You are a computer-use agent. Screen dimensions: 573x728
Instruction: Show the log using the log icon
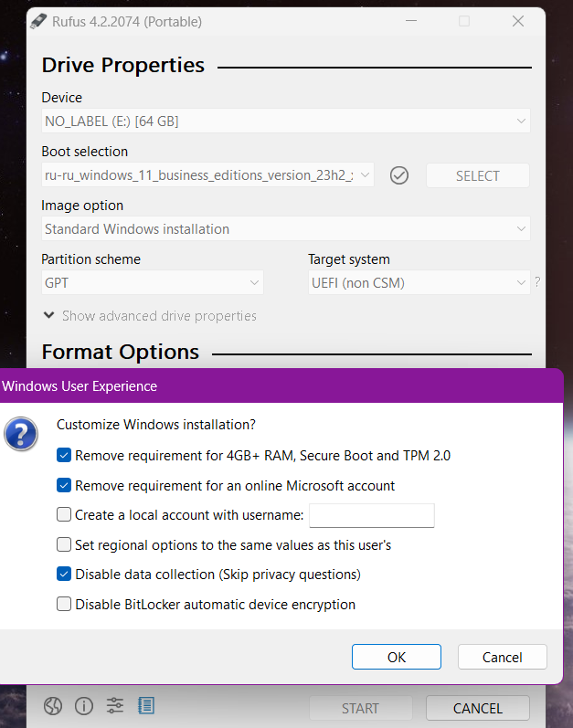pyautogui.click(x=146, y=706)
